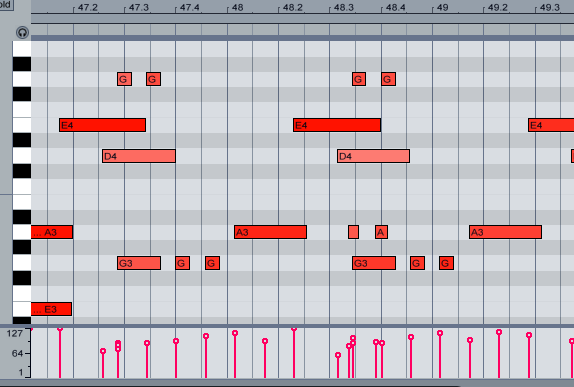Click the bar 49 marker in ruler

point(443,7)
